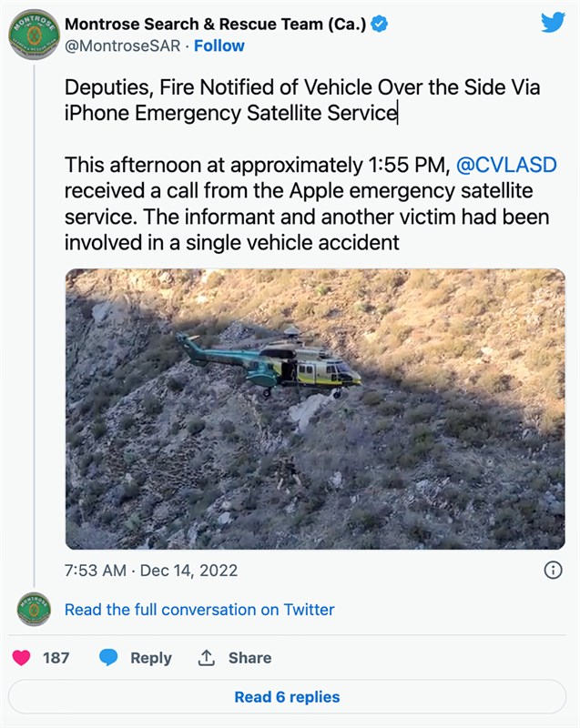This screenshot has height=728, width=580.
Task: Click the Share text label
Action: click(x=249, y=658)
